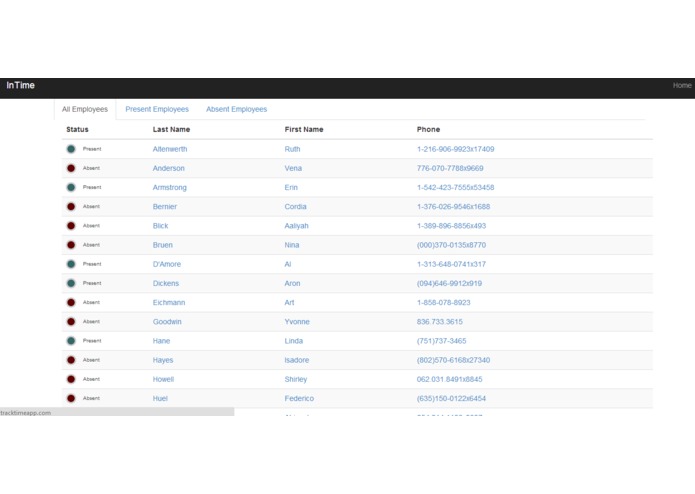695x494 pixels.
Task: Click the present status dot for Dickens
Action: click(x=71, y=283)
